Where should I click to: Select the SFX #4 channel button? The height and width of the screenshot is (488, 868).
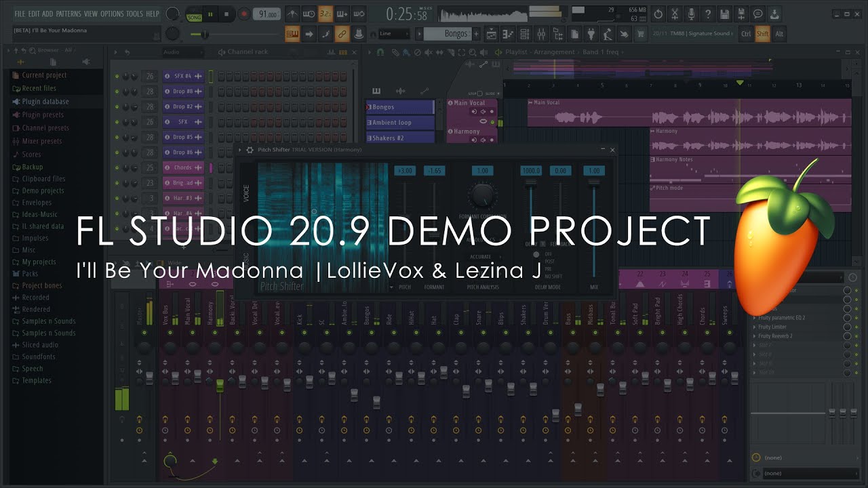183,77
